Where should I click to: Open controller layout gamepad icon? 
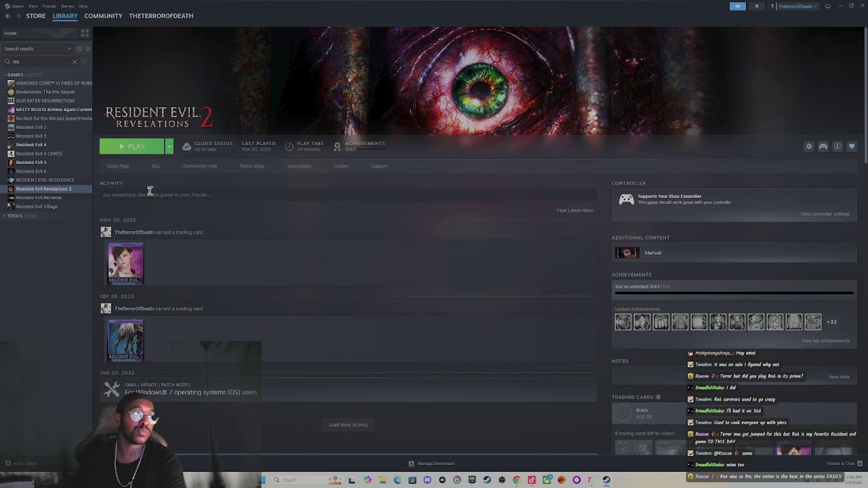click(823, 146)
